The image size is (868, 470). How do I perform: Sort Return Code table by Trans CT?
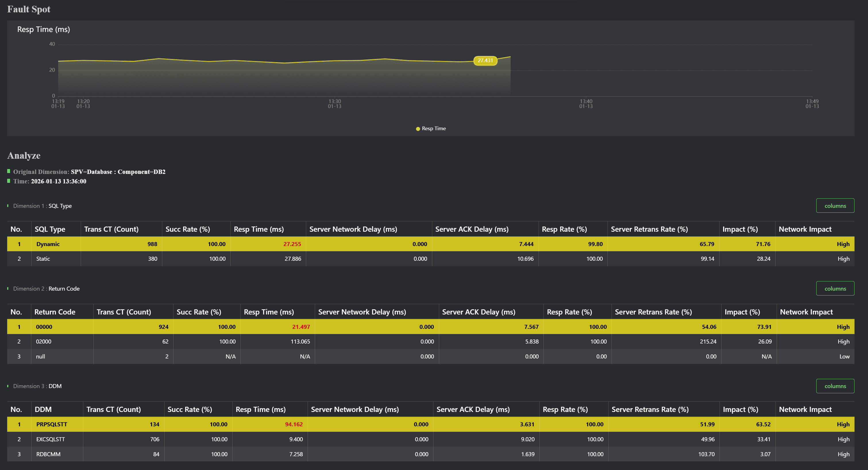[x=124, y=312]
